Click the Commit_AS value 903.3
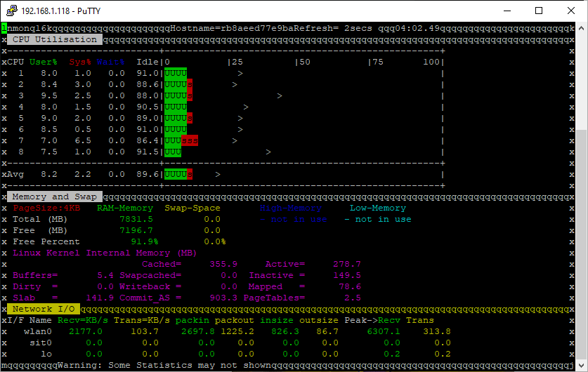This screenshot has width=588, height=372. click(223, 298)
